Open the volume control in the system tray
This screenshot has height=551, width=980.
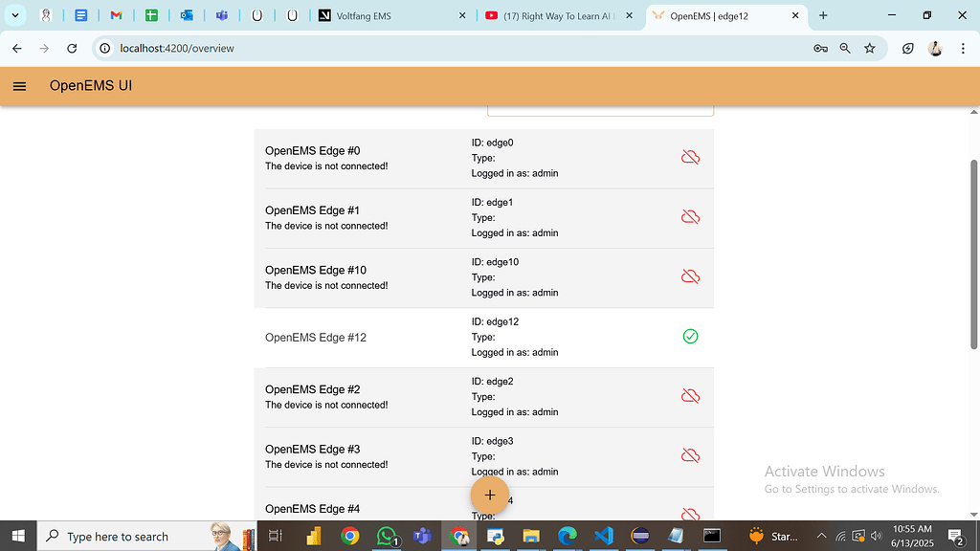875,536
